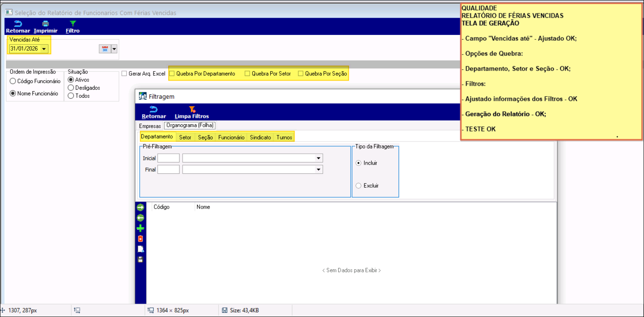
Task: Open the calendar picker icon button
Action: 104,49
